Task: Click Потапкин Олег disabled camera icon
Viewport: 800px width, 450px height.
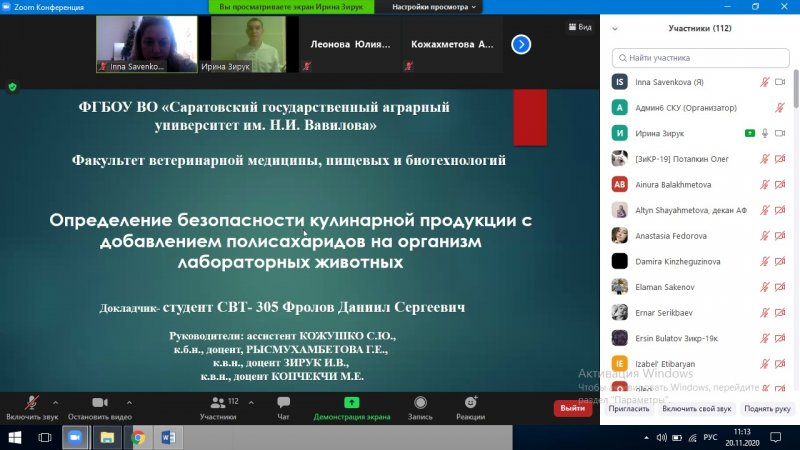Action: coord(780,159)
